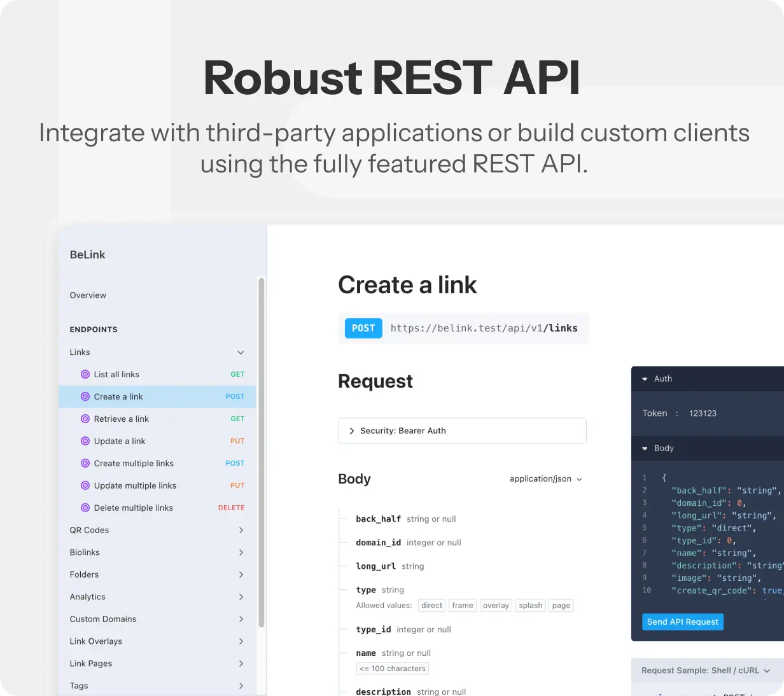Click the "create_qr_code" line in JSON body
784x696 pixels.
(x=727, y=590)
